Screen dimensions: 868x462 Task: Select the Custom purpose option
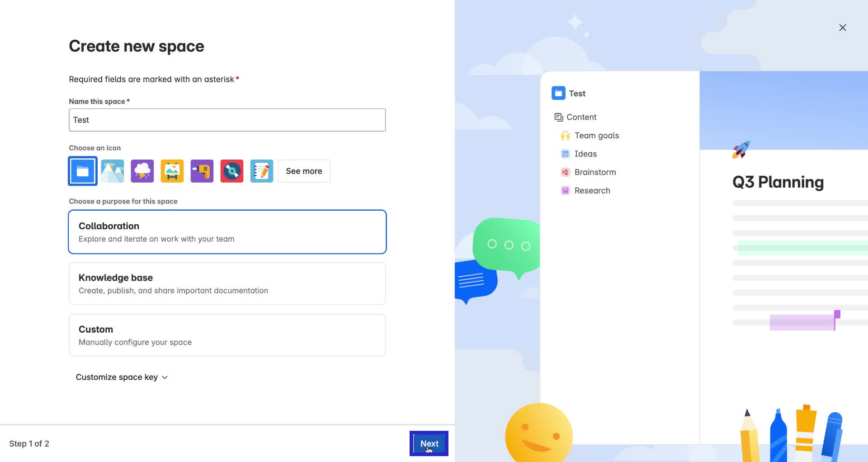pyautogui.click(x=227, y=335)
